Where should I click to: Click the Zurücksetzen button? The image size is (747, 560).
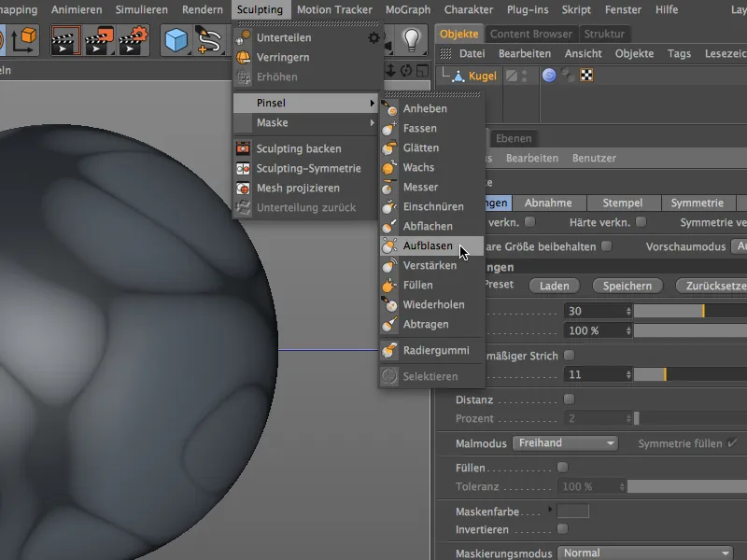tap(712, 286)
